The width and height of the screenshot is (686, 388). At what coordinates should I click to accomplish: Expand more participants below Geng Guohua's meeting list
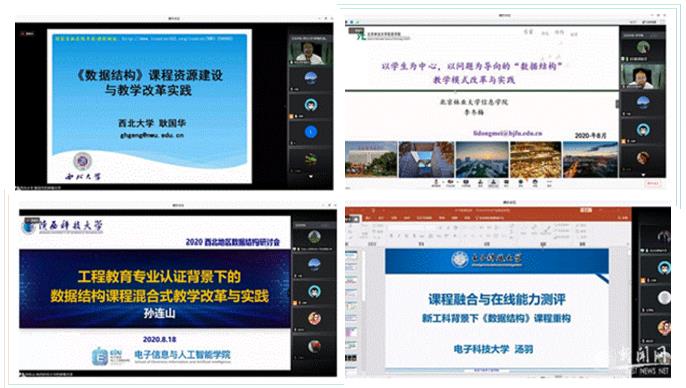click(x=311, y=176)
